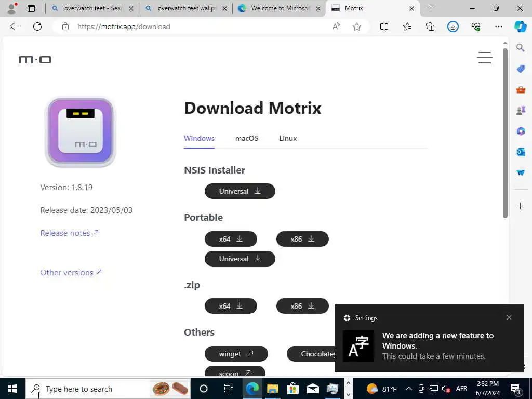The width and height of the screenshot is (532, 399).
Task: Select the macOS platform tab
Action: (247, 138)
